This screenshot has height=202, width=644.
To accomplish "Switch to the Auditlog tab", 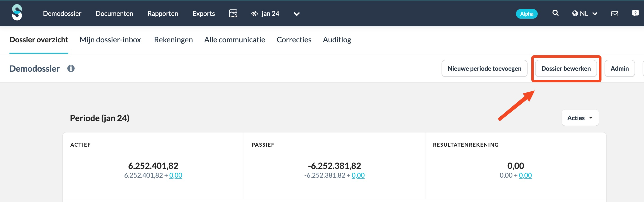I will click(337, 40).
